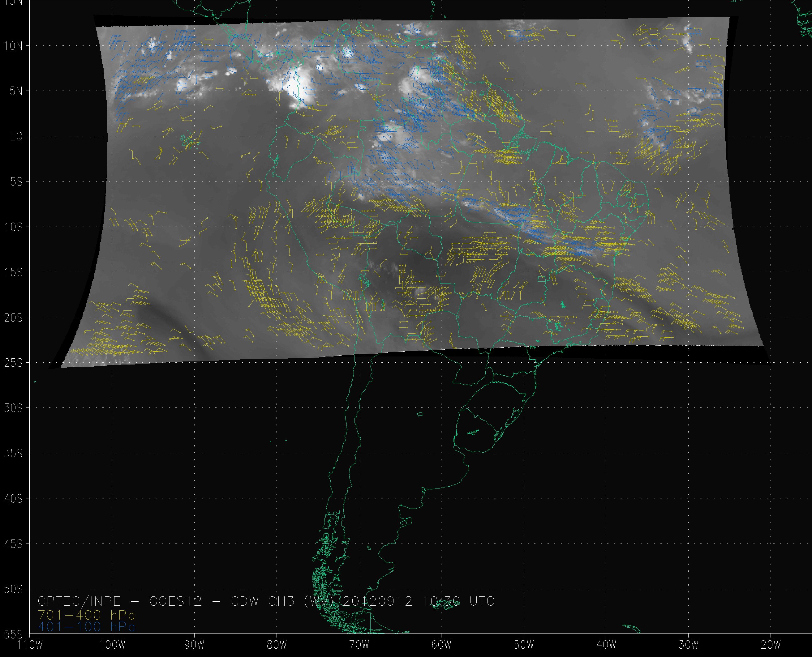The width and height of the screenshot is (812, 657).
Task: Click the 25S latitude label
Action: click(13, 363)
